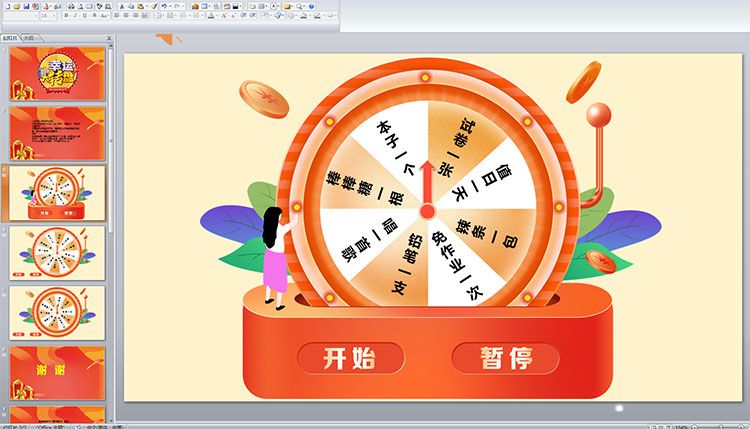This screenshot has width=750, height=429.
Task: Decrease font size with small A icon
Action: [233, 15]
